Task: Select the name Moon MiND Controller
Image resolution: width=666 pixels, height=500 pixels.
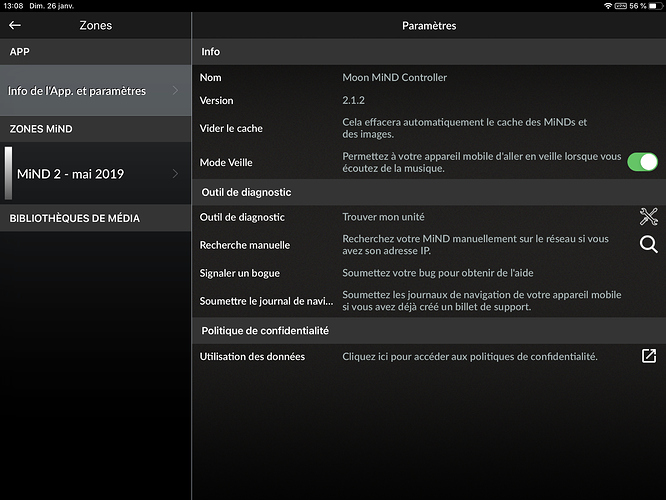Action: pos(395,77)
